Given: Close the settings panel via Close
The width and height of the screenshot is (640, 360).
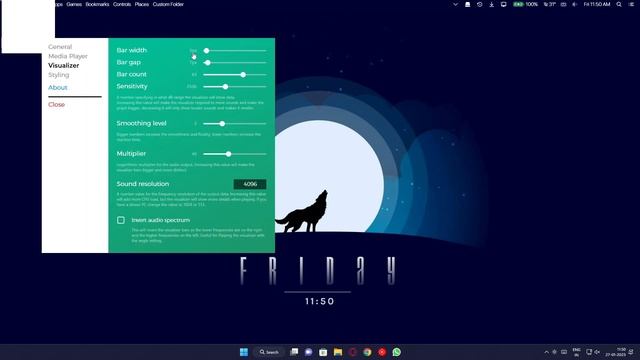Looking at the screenshot, I should pos(56,104).
